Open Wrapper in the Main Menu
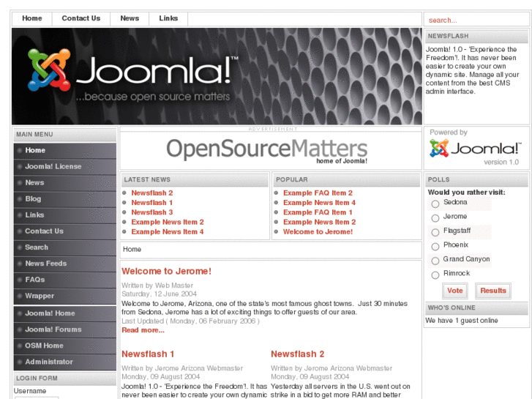This screenshot has width=532, height=399. coord(65,296)
